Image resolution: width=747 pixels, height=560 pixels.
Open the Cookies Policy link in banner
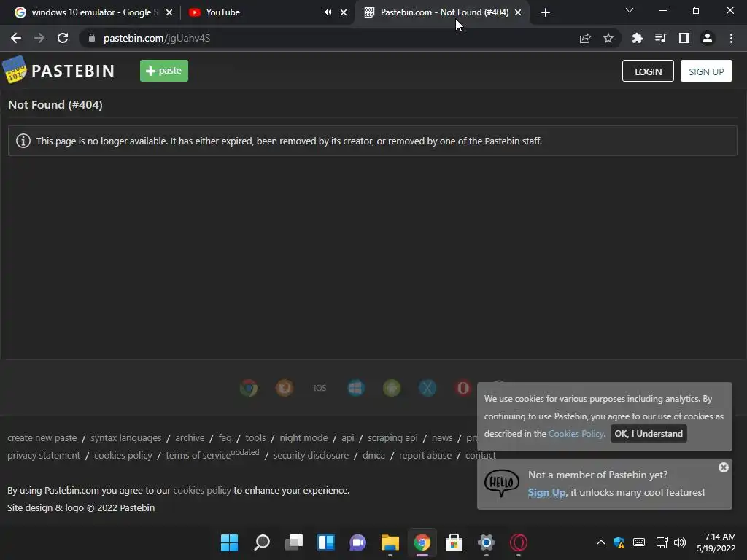click(576, 433)
